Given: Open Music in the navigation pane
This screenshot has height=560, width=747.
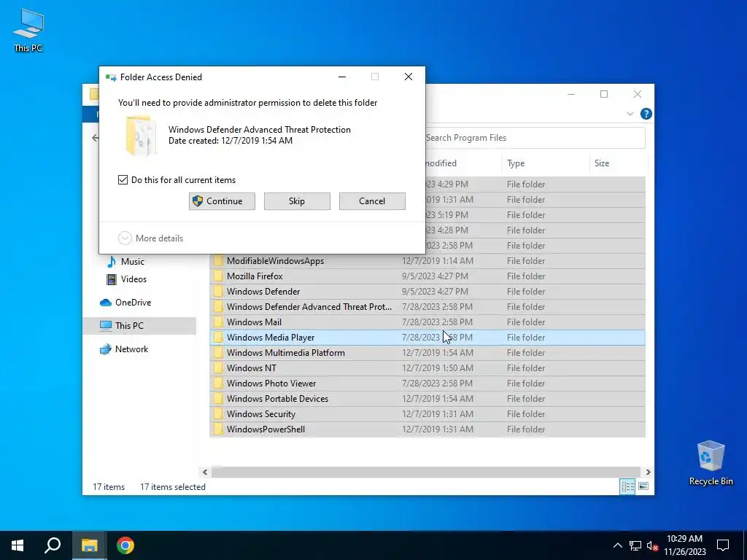Looking at the screenshot, I should pos(133,262).
